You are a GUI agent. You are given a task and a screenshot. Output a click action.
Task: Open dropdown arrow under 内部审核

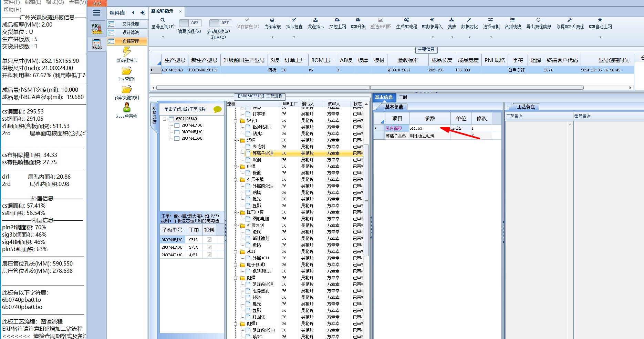(272, 37)
